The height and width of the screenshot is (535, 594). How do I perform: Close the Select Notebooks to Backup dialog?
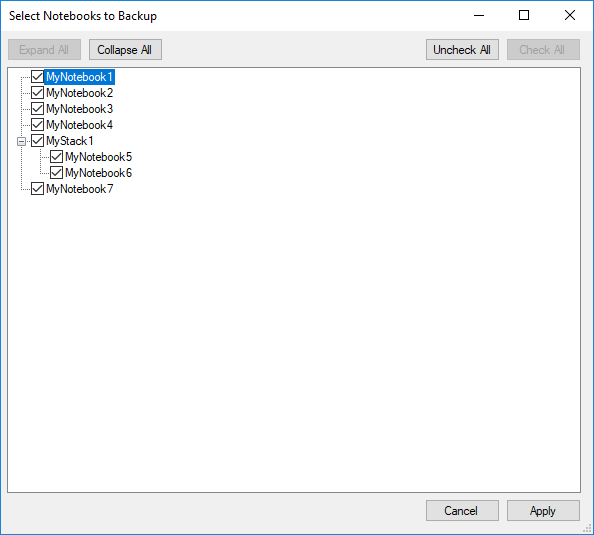[570, 16]
